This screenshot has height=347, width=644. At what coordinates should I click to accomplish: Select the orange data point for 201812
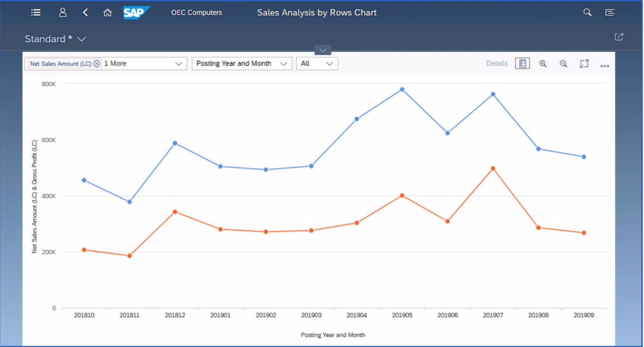tap(175, 212)
